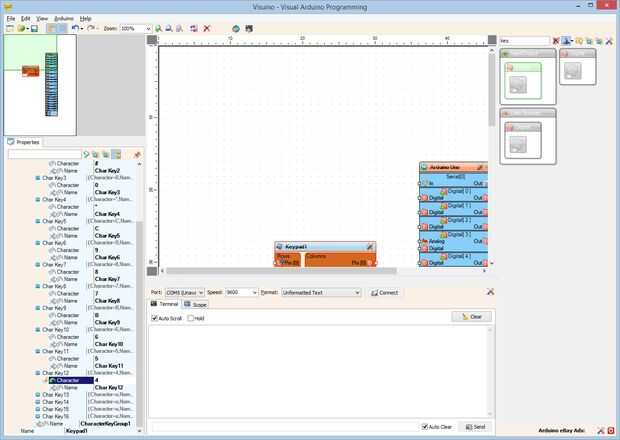
Task: Click the design canvas horizontal scrollbar
Action: [x=281, y=271]
